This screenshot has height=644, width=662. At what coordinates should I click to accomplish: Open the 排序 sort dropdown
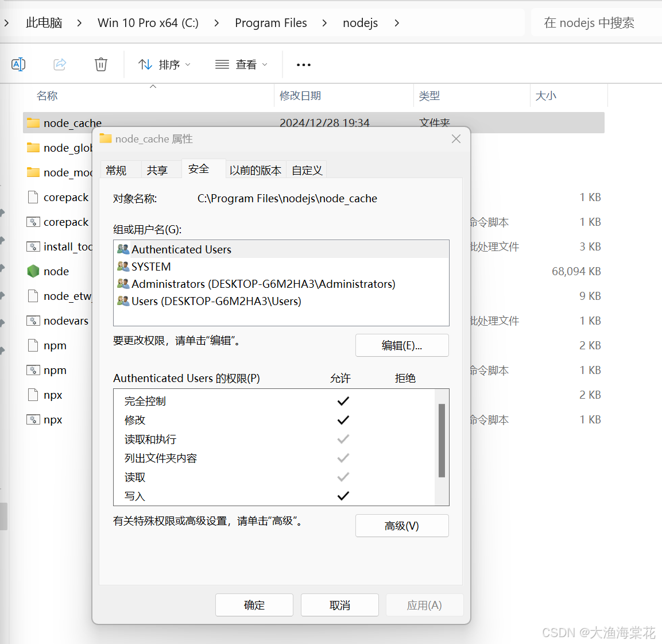point(164,64)
